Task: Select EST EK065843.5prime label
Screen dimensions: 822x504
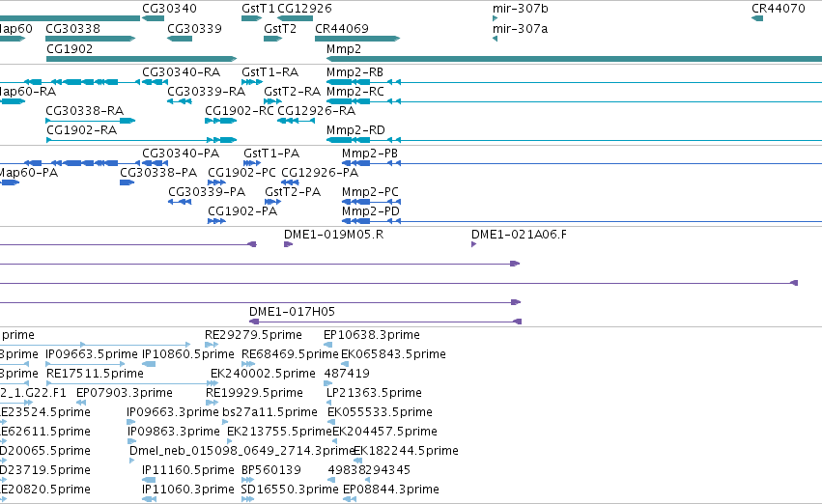Action: 394,354
